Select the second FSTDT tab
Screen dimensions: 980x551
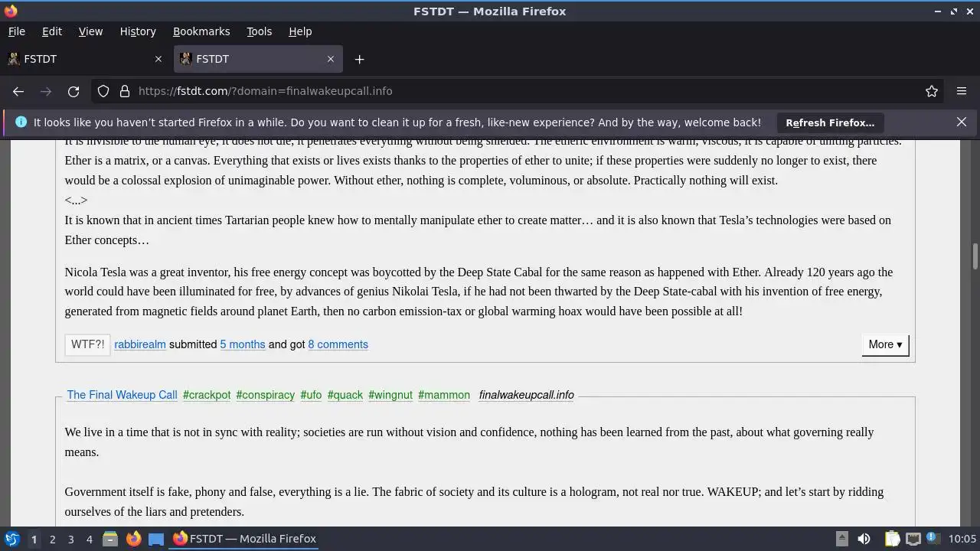click(256, 59)
